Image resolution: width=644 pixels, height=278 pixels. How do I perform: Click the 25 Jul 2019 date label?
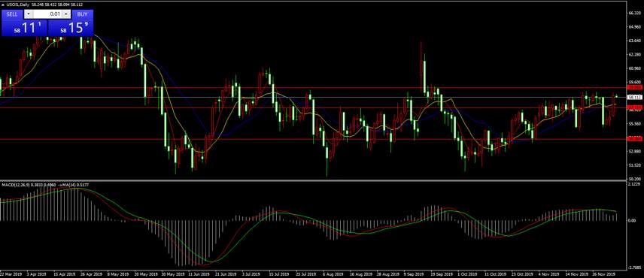(307, 273)
